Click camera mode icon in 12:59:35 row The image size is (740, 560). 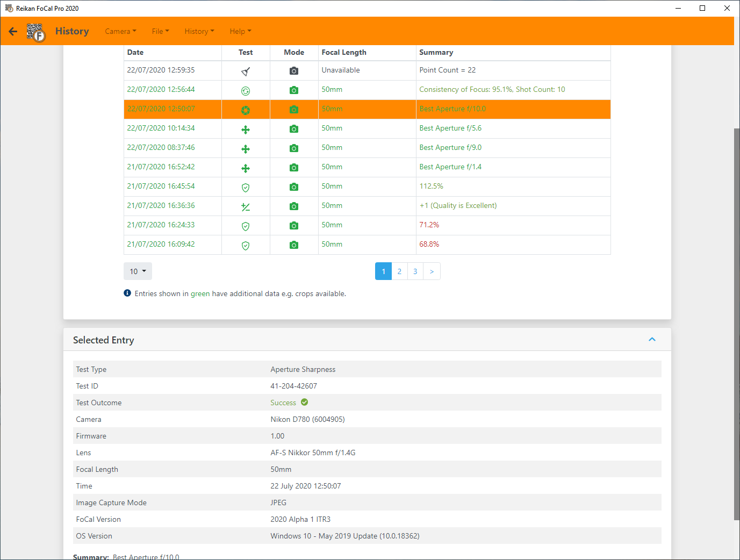point(294,71)
